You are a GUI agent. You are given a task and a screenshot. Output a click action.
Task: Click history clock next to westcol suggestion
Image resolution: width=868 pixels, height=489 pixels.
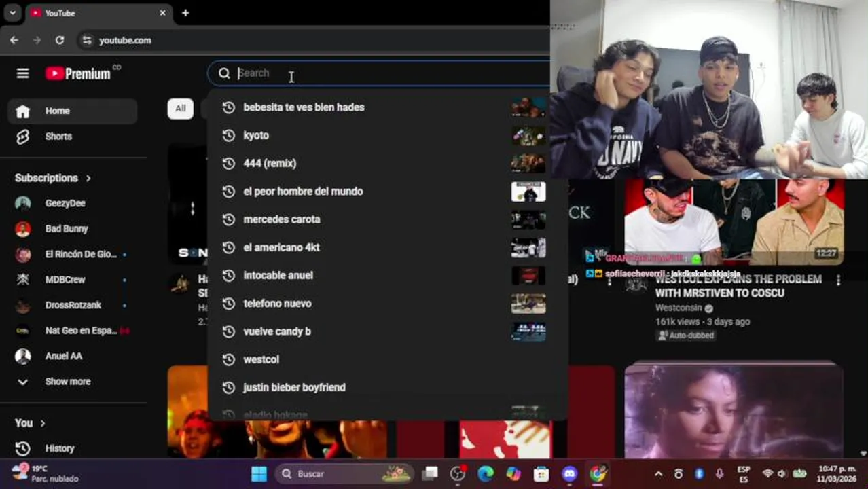click(x=229, y=359)
